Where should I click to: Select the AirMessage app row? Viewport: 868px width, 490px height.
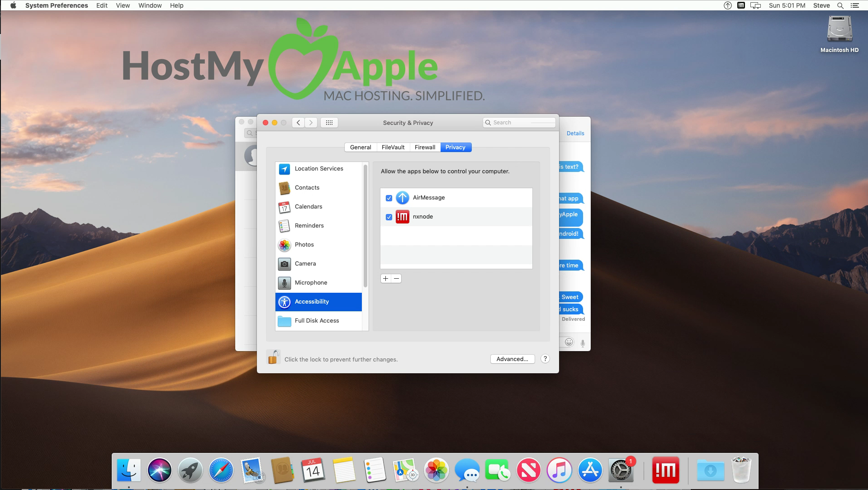click(456, 198)
